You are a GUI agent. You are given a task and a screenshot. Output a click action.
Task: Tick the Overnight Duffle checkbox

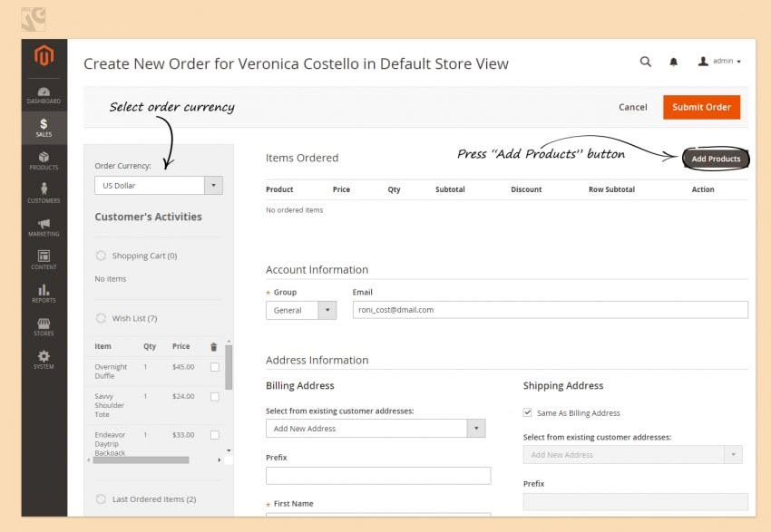pyautogui.click(x=215, y=367)
